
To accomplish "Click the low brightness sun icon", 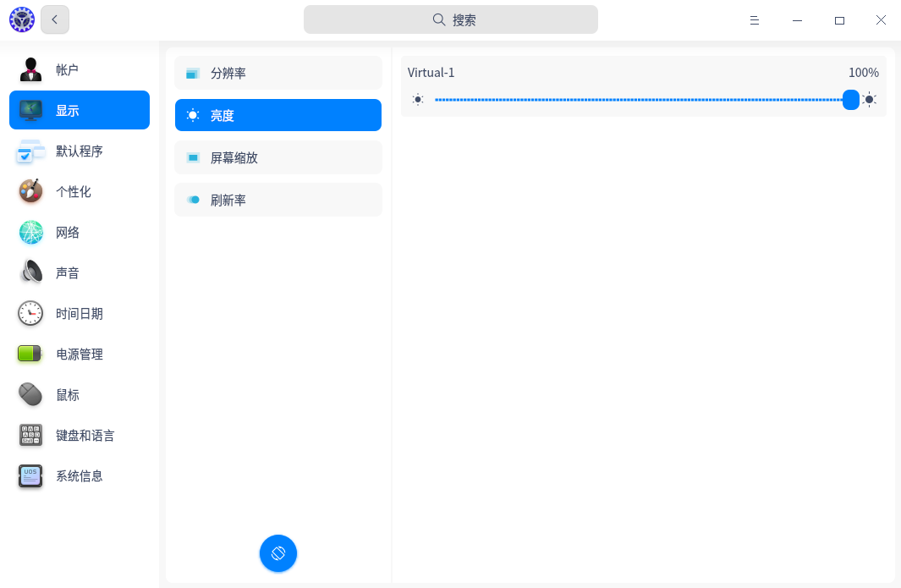I will point(418,100).
